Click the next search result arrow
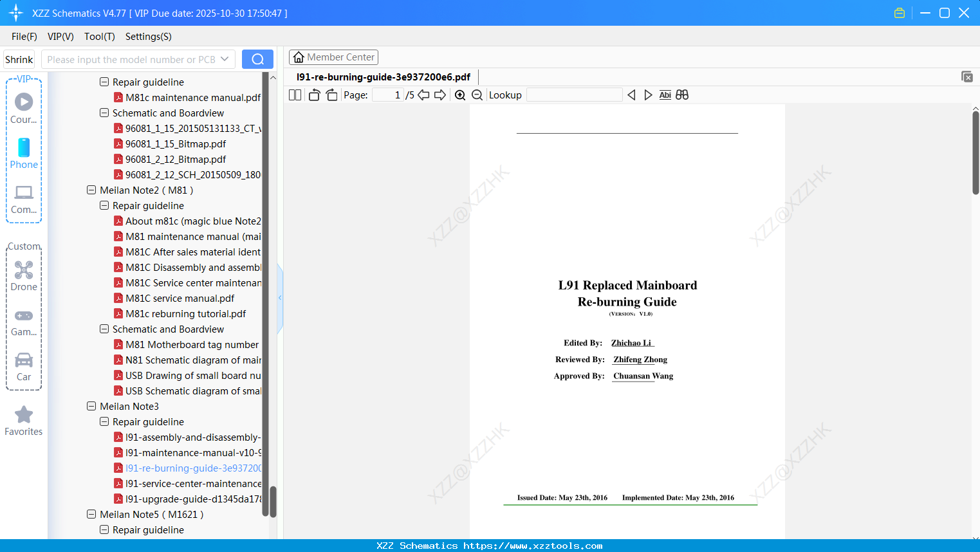The image size is (980, 552). click(x=648, y=95)
